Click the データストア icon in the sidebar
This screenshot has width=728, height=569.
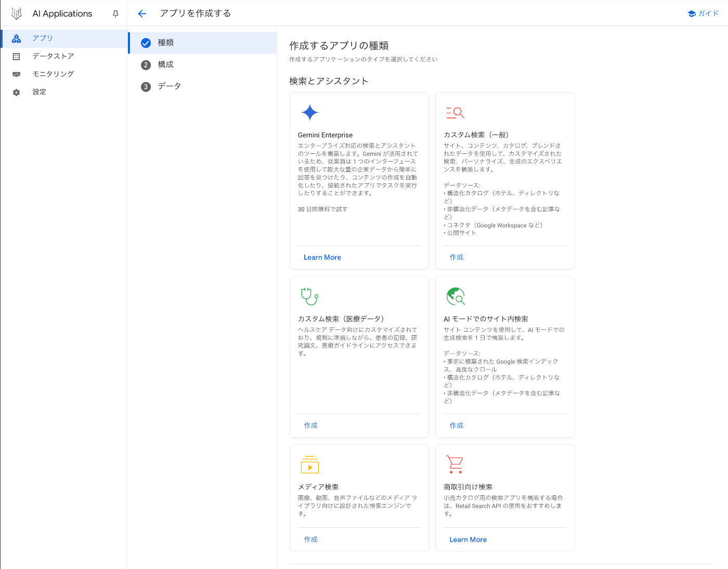click(17, 56)
